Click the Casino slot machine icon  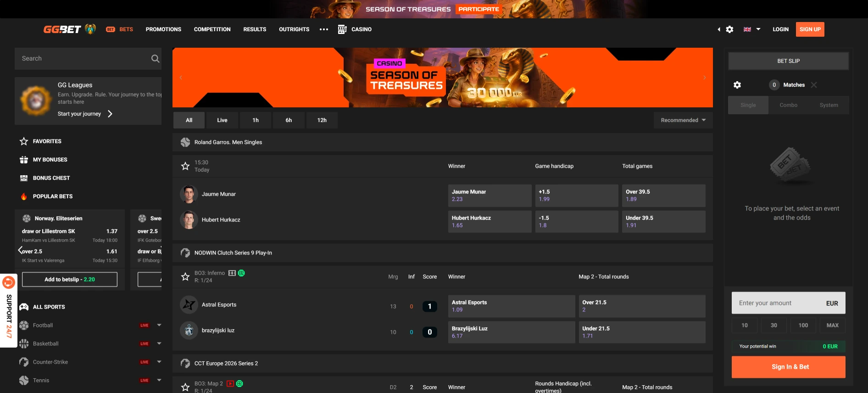(342, 29)
